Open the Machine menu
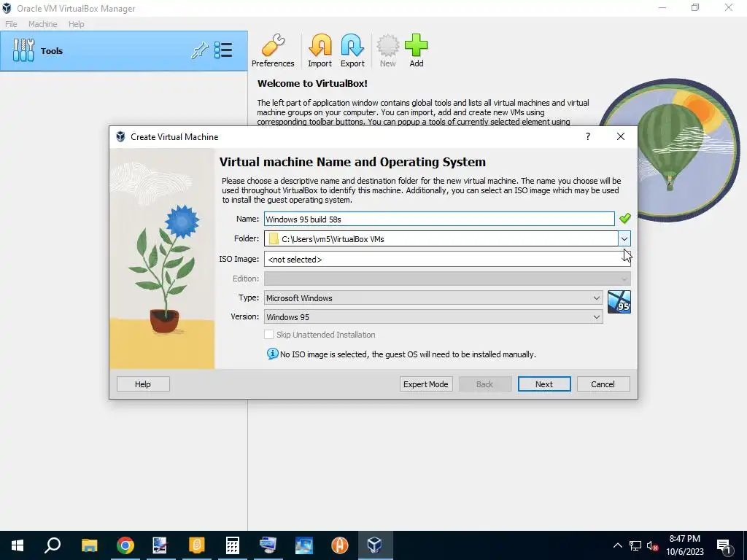This screenshot has height=560, width=747. click(42, 24)
